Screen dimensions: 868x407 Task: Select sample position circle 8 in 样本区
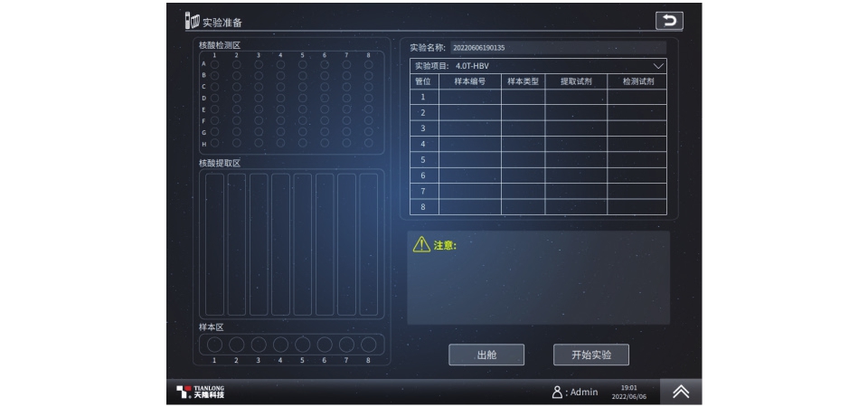[368, 344]
